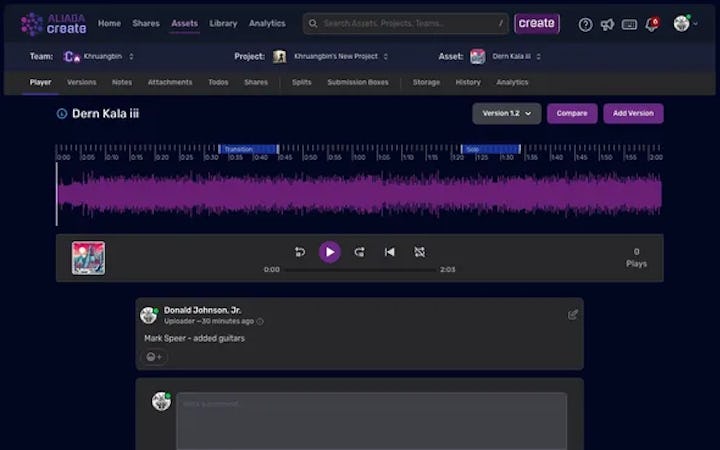The height and width of the screenshot is (450, 720).
Task: Open the History tab
Action: click(468, 82)
